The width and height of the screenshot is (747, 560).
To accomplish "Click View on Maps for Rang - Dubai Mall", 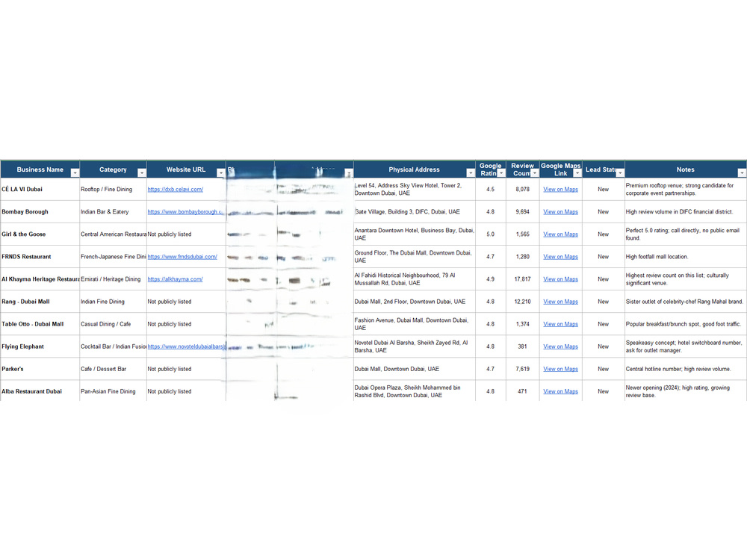I will click(x=560, y=302).
